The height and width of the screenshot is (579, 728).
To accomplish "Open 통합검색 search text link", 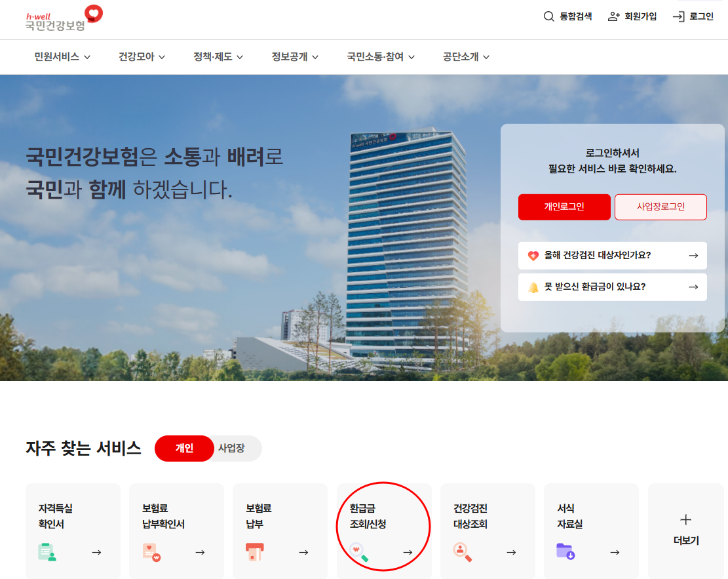I will (576, 17).
